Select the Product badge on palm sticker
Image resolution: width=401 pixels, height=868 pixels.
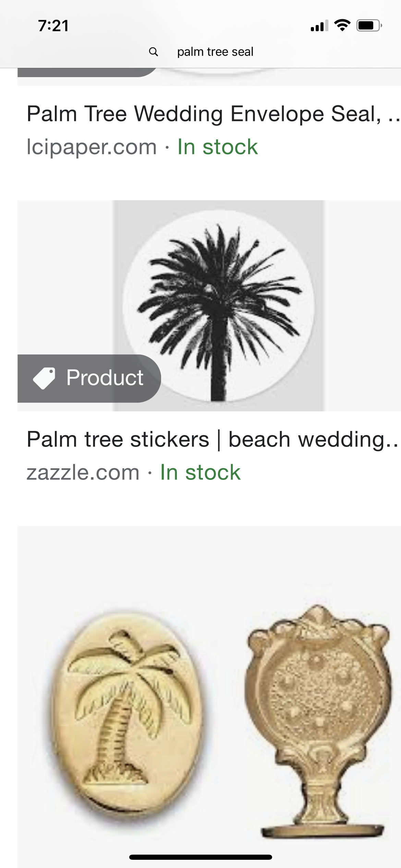89,378
